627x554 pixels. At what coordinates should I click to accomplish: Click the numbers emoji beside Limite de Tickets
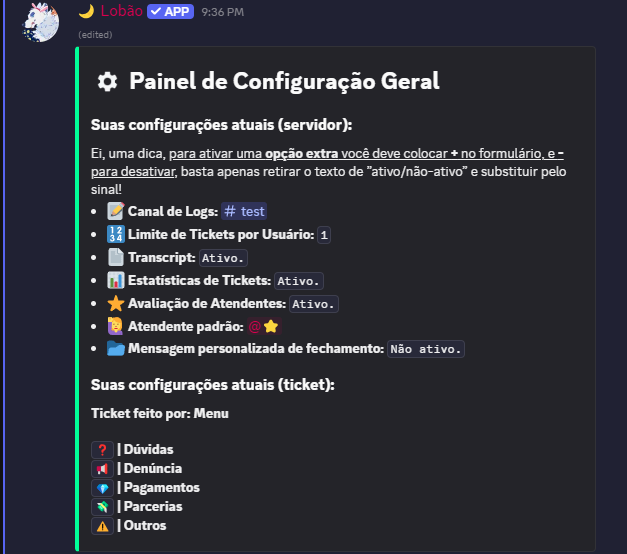click(x=115, y=234)
